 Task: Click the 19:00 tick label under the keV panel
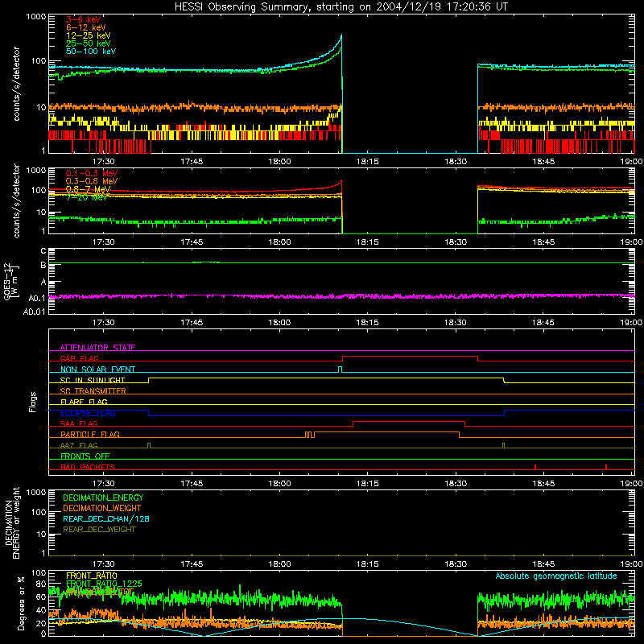point(632,161)
